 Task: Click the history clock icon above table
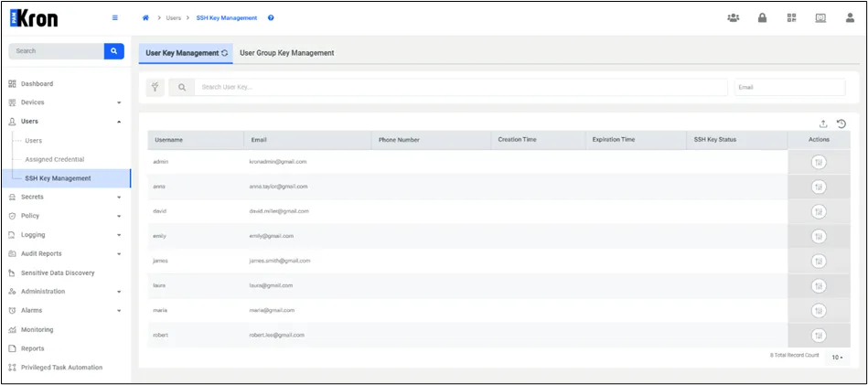(x=841, y=123)
